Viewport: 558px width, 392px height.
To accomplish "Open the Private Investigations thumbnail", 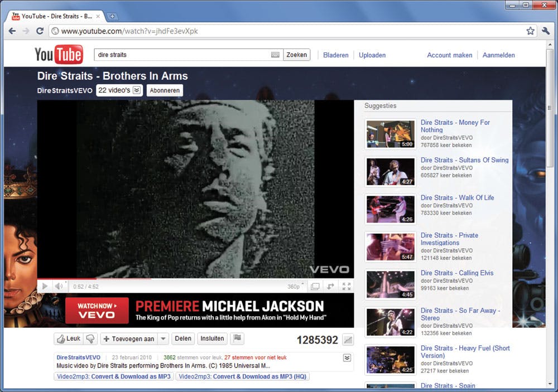I will click(391, 247).
